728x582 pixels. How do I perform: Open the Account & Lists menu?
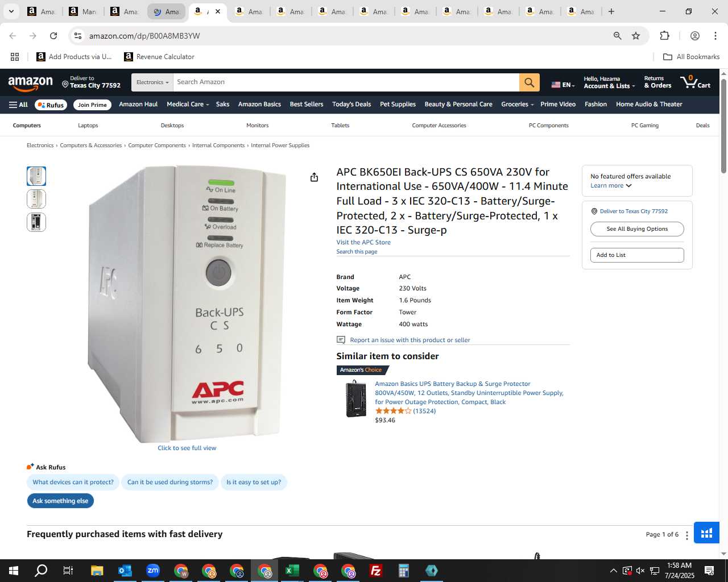(609, 82)
